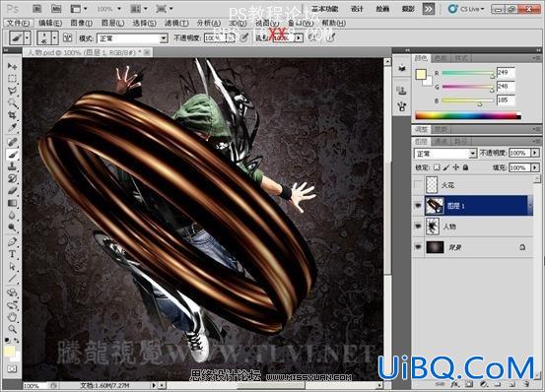Hide the 图层 1 layer eye
545x392 pixels.
[418, 206]
